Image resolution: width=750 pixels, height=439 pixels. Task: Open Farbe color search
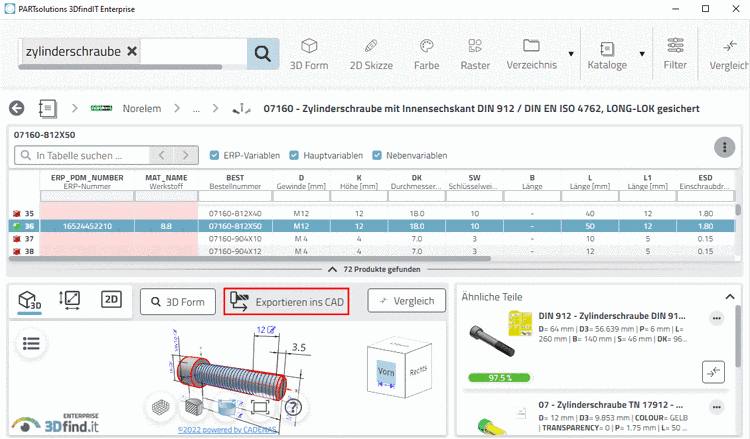426,55
